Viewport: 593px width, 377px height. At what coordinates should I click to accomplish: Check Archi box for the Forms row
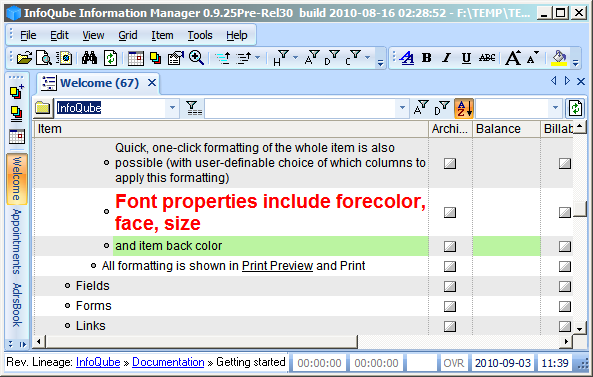450,306
